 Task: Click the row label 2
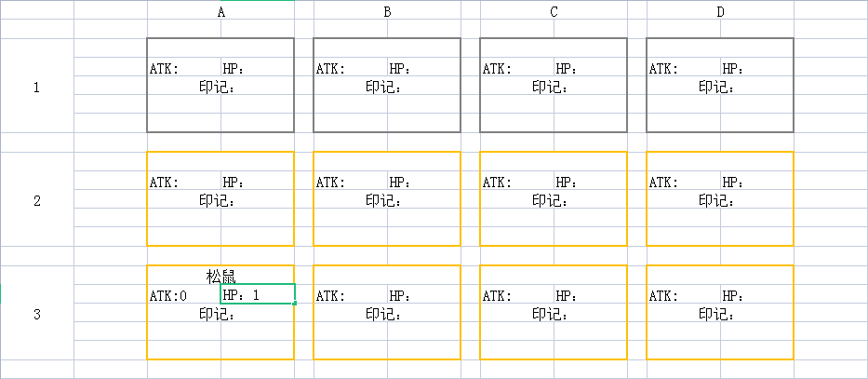37,201
